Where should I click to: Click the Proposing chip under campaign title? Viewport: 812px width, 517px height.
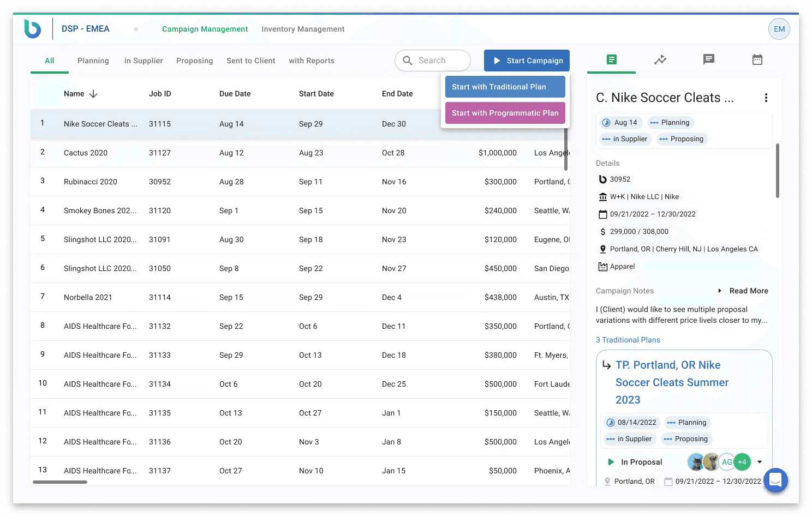tap(682, 139)
